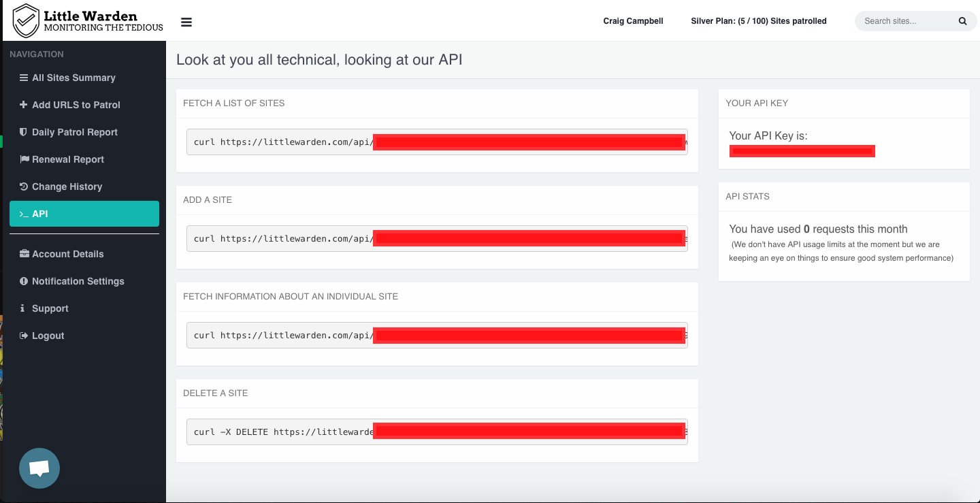Click the search magnifier icon
The image size is (980, 503).
click(x=962, y=21)
